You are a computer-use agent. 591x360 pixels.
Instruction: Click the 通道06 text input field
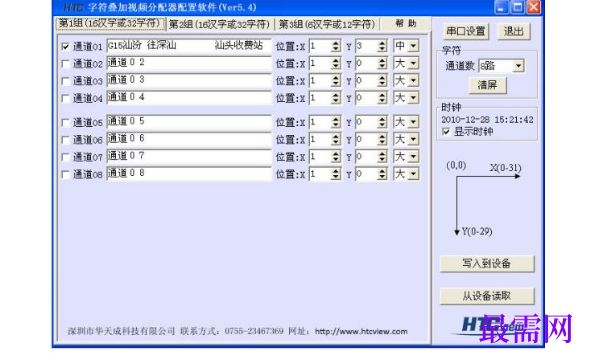click(x=189, y=139)
